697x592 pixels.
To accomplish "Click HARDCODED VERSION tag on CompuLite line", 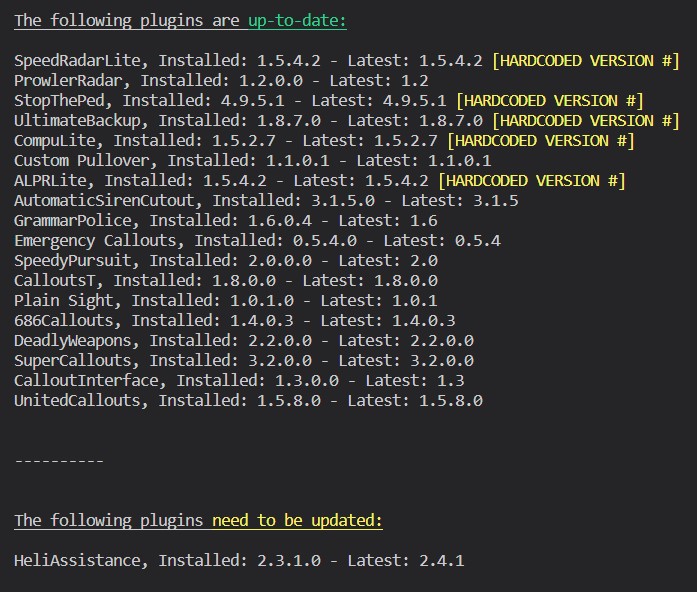I will [540, 141].
